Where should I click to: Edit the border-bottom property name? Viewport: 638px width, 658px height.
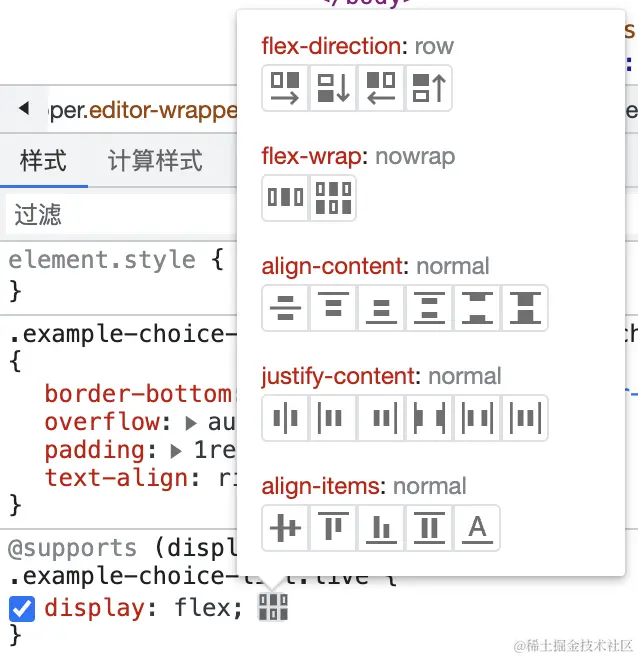(138, 394)
